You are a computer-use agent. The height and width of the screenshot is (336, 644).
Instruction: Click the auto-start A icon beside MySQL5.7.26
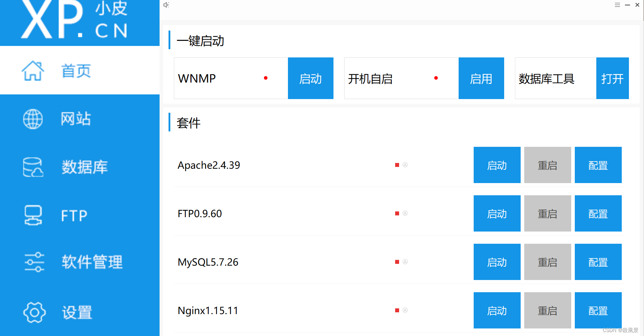(405, 262)
